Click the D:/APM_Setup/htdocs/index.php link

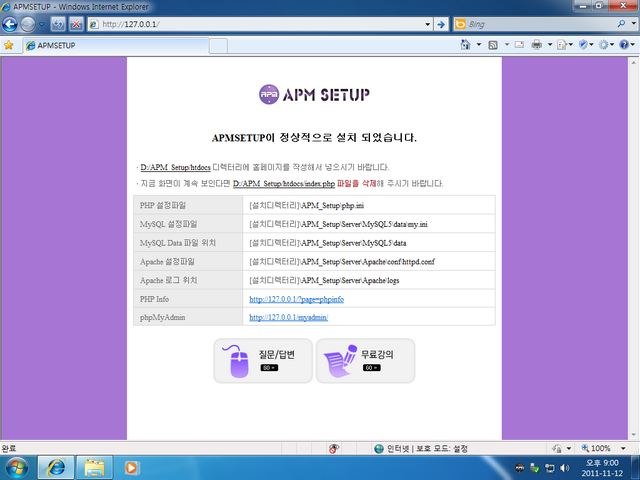pos(284,184)
